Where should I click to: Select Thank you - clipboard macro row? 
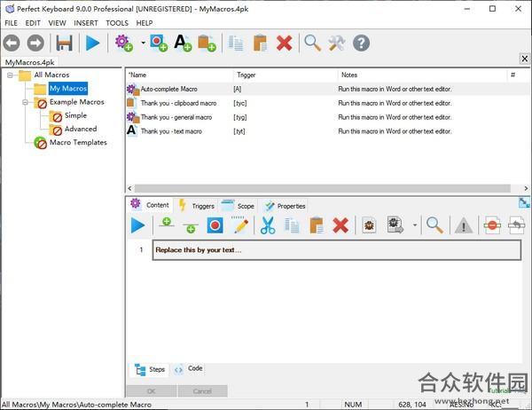[x=327, y=103]
